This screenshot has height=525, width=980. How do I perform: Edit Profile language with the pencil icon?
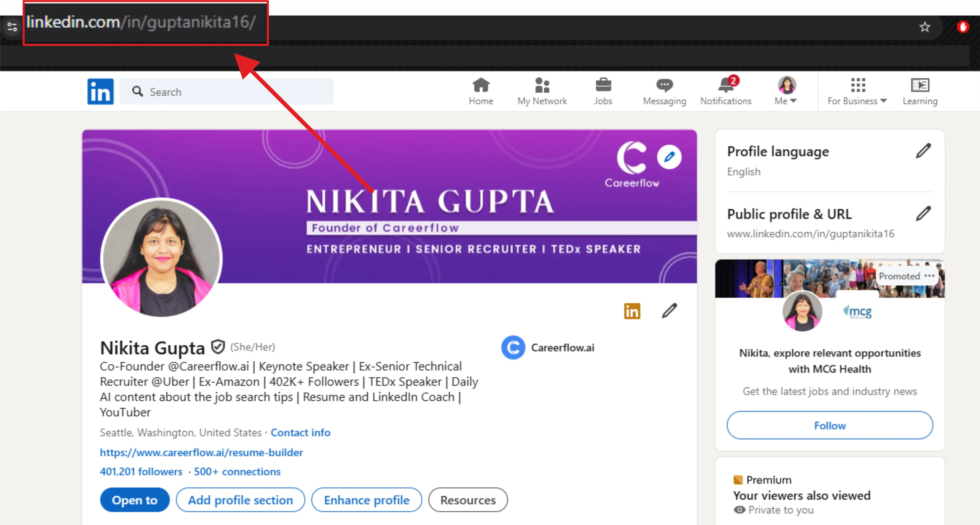point(923,151)
